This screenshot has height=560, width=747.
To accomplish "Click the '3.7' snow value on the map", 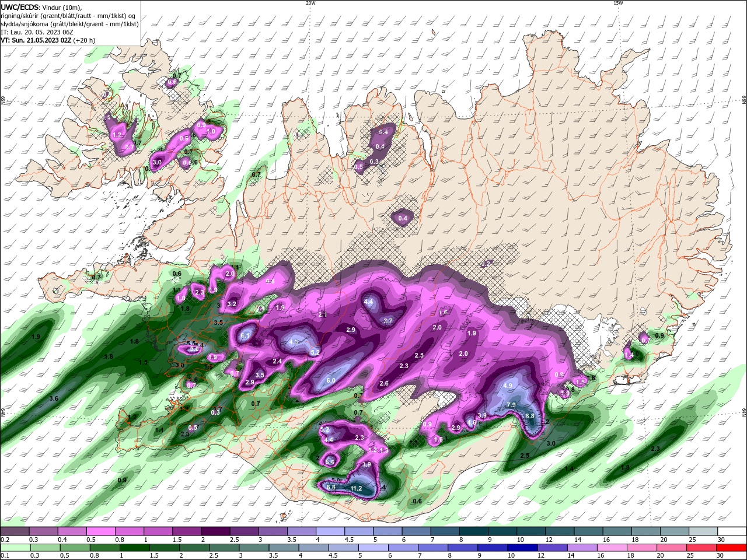I will click(x=388, y=321).
